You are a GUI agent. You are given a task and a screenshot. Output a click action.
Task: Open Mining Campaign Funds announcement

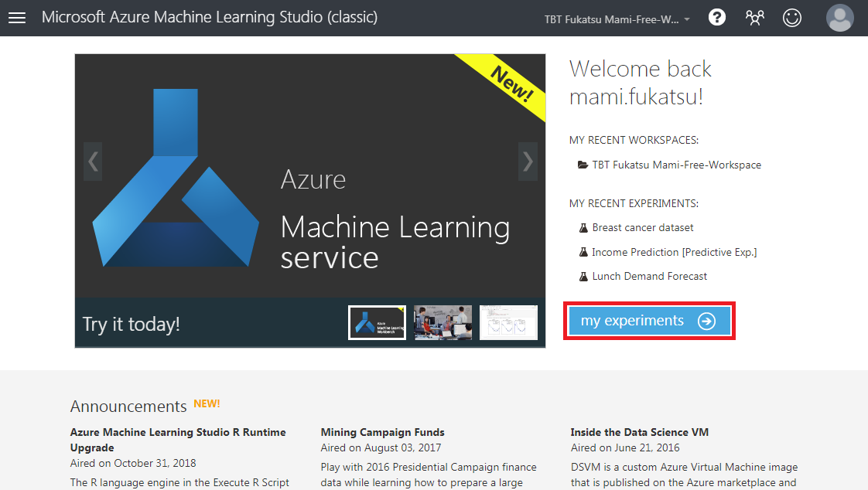382,432
